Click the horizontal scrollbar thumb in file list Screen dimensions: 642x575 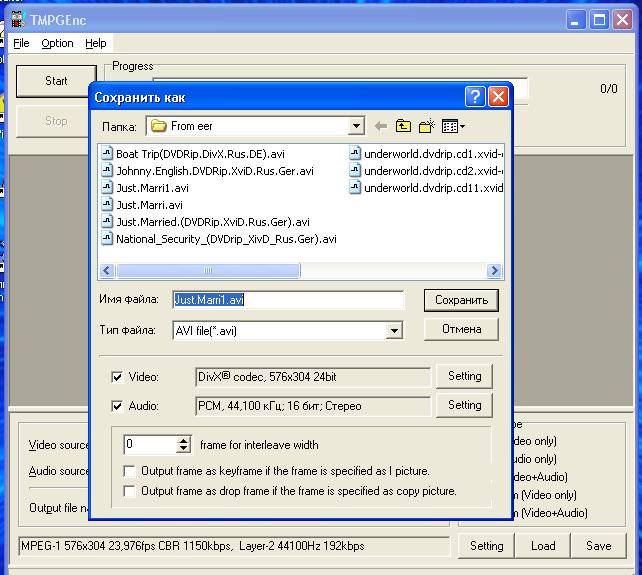(x=208, y=271)
